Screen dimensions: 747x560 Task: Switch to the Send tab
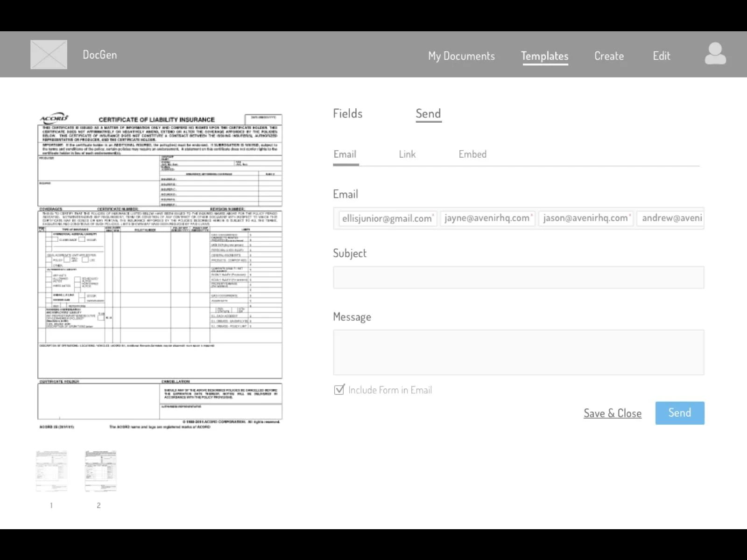tap(428, 113)
